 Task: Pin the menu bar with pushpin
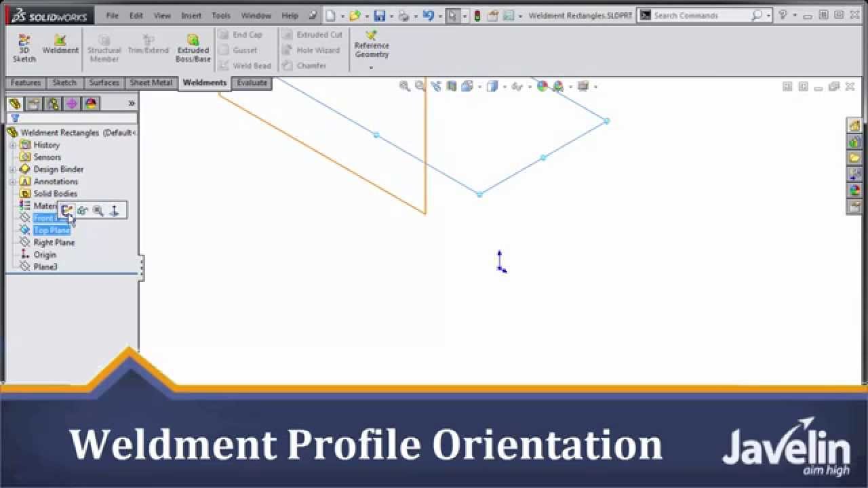[x=312, y=15]
